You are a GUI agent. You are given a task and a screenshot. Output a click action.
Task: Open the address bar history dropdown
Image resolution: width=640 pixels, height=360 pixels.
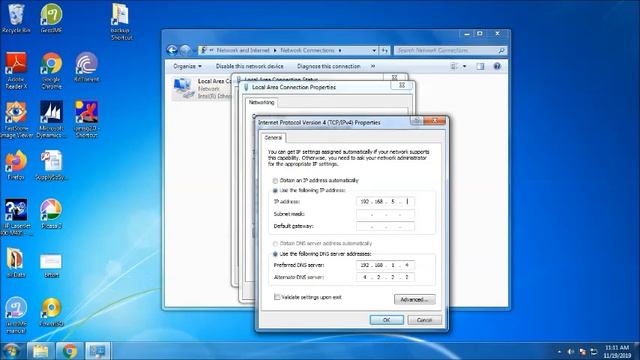pyautogui.click(x=374, y=50)
